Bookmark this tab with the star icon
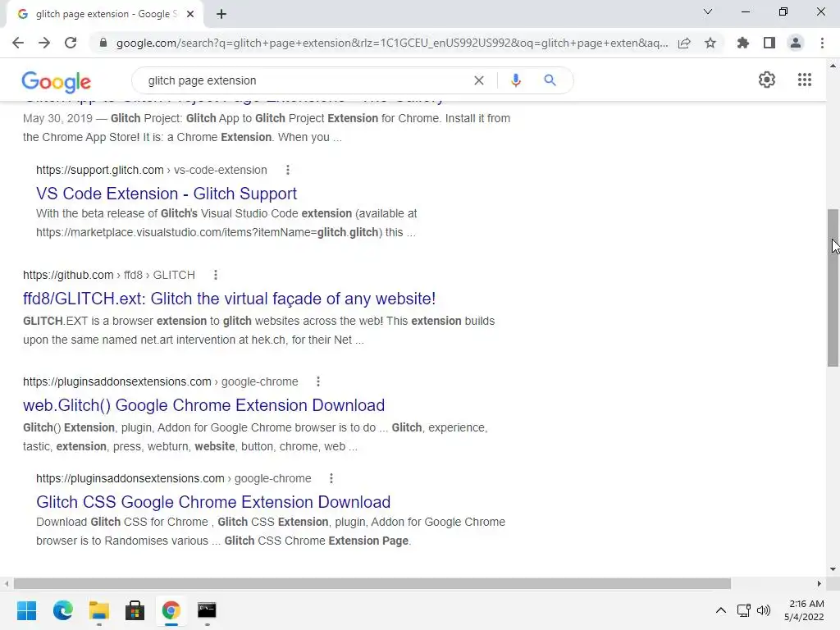840x630 pixels. click(710, 43)
